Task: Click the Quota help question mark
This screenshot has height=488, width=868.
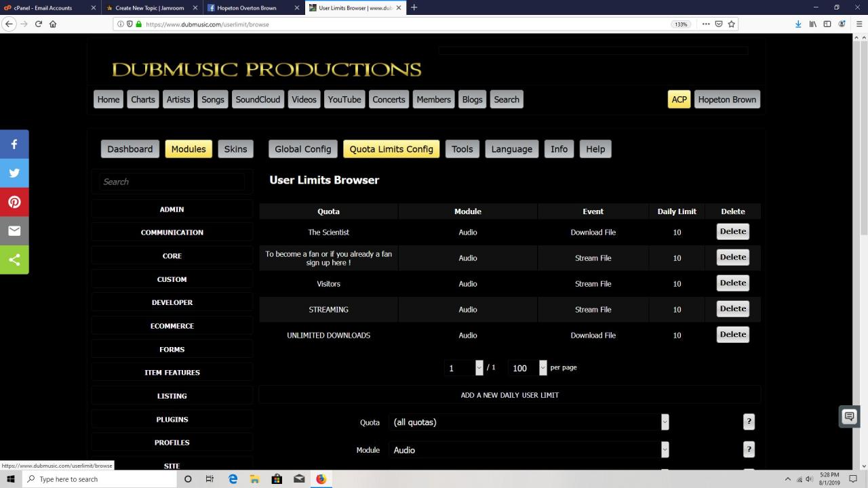Action: pyautogui.click(x=749, y=422)
